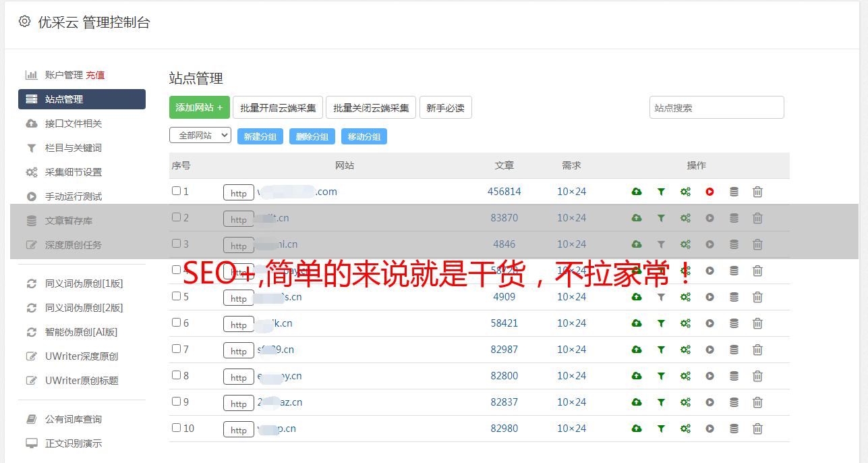Open the database icon in row 4
Screen dimensions: 868x463
(x=734, y=271)
